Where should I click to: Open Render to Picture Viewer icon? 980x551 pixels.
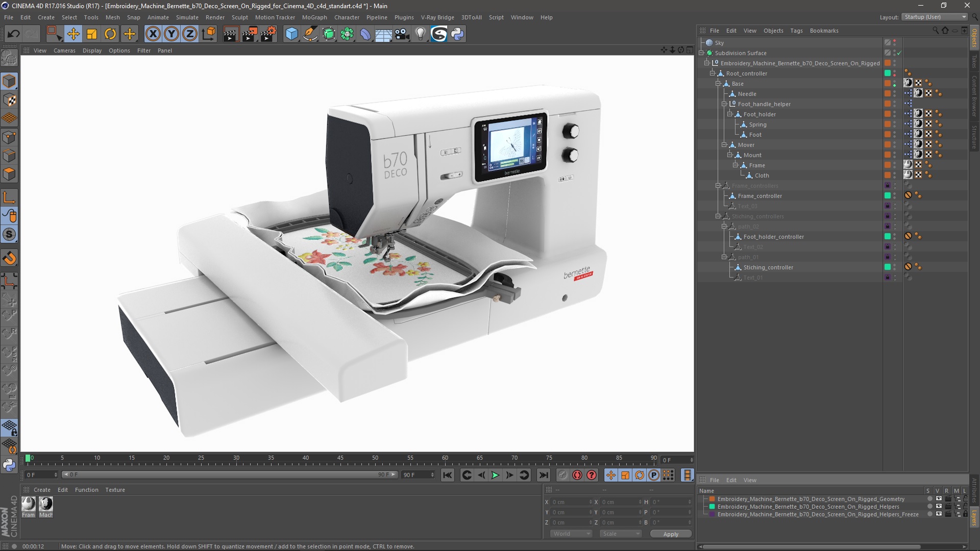(250, 34)
